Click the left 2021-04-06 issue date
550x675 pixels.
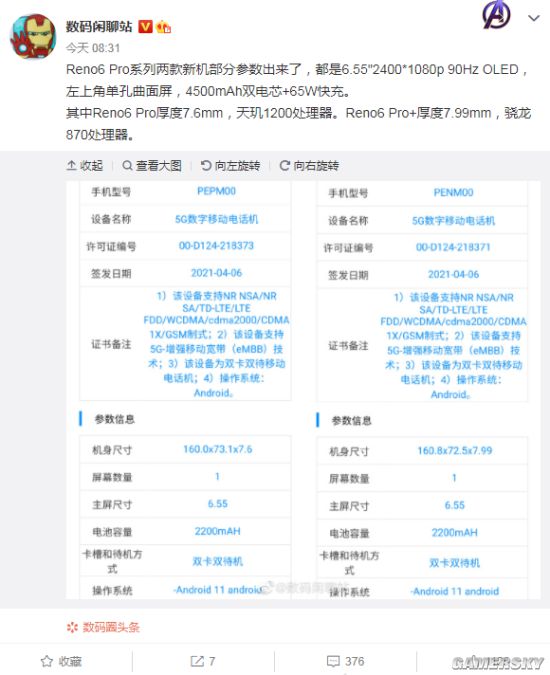pos(216,273)
